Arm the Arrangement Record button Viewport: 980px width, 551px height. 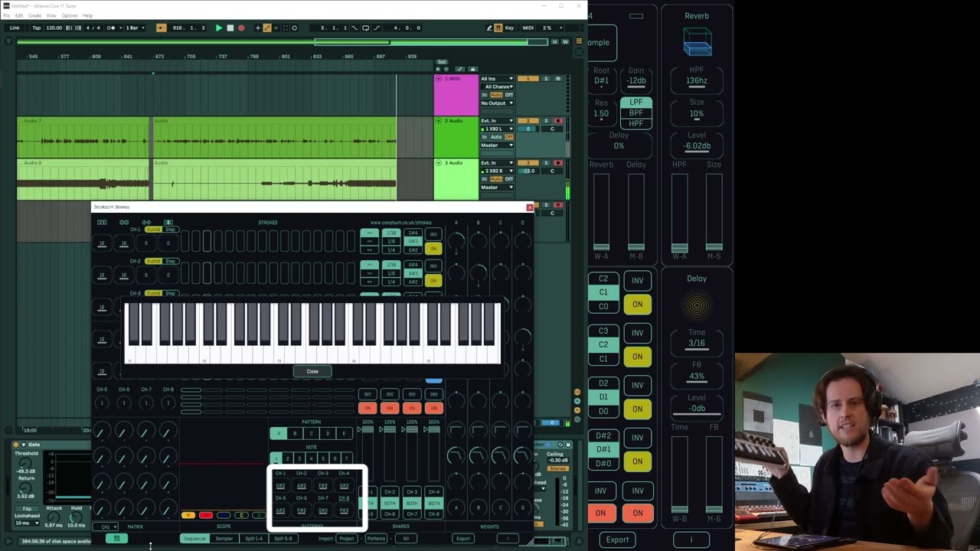tap(240, 28)
